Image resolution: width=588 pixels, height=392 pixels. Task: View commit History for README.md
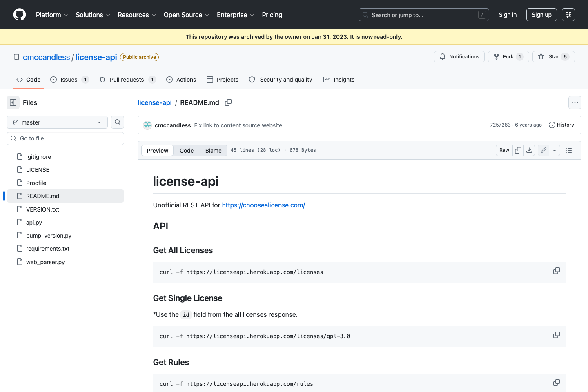coord(561,125)
